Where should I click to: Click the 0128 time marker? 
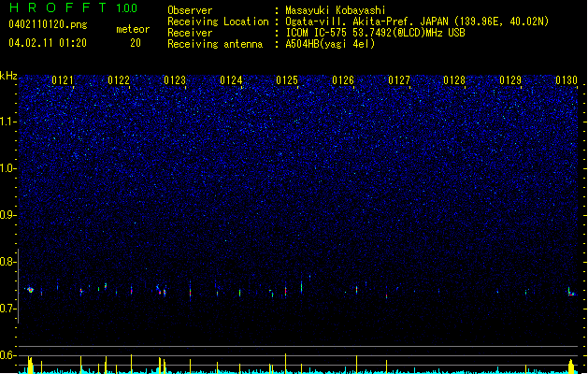tap(454, 80)
